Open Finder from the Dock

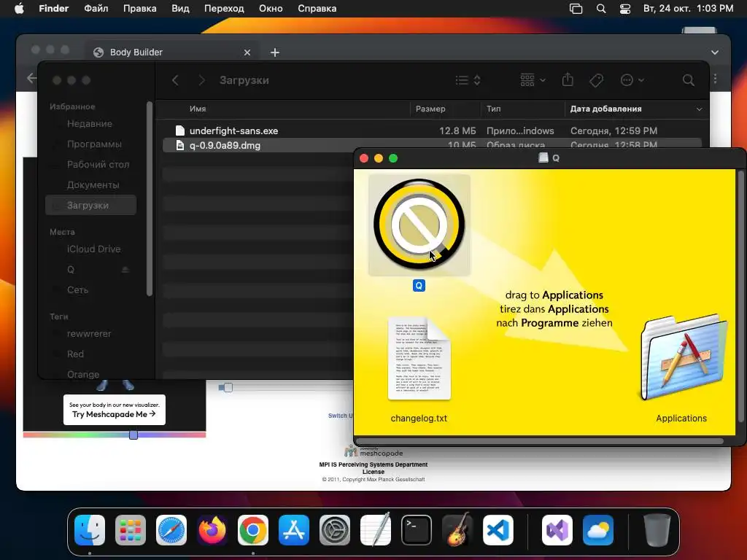tap(90, 530)
